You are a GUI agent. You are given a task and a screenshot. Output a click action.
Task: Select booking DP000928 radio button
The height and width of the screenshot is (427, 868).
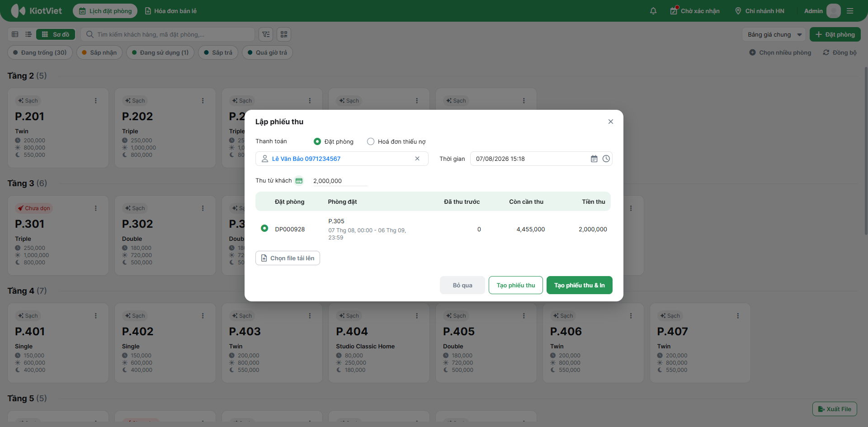pyautogui.click(x=264, y=229)
